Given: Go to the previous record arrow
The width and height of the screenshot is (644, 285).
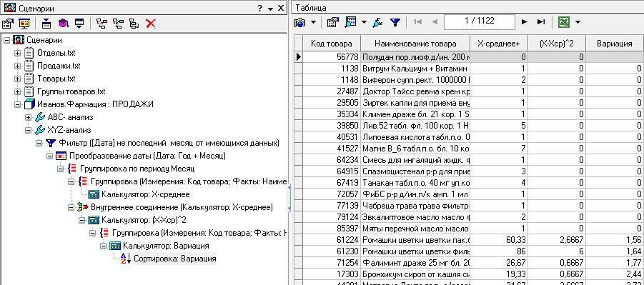Looking at the screenshot, I should pyautogui.click(x=434, y=22).
